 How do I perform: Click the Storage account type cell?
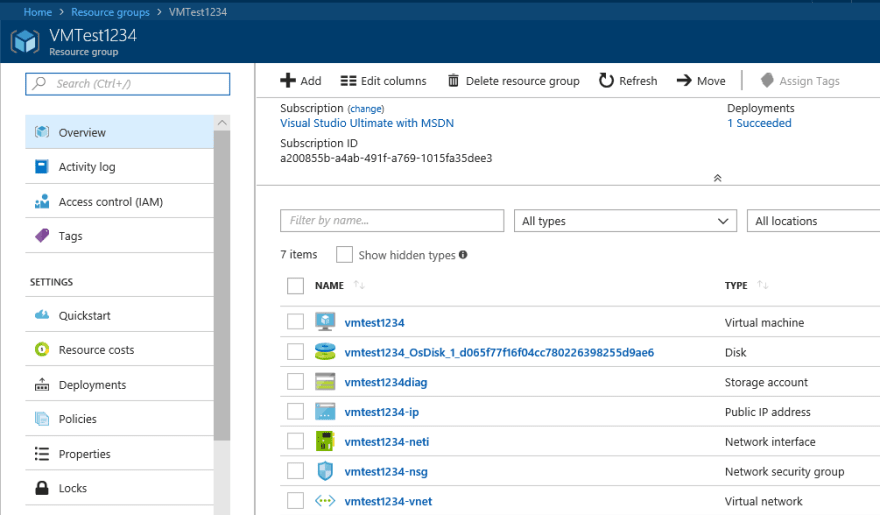[766, 382]
